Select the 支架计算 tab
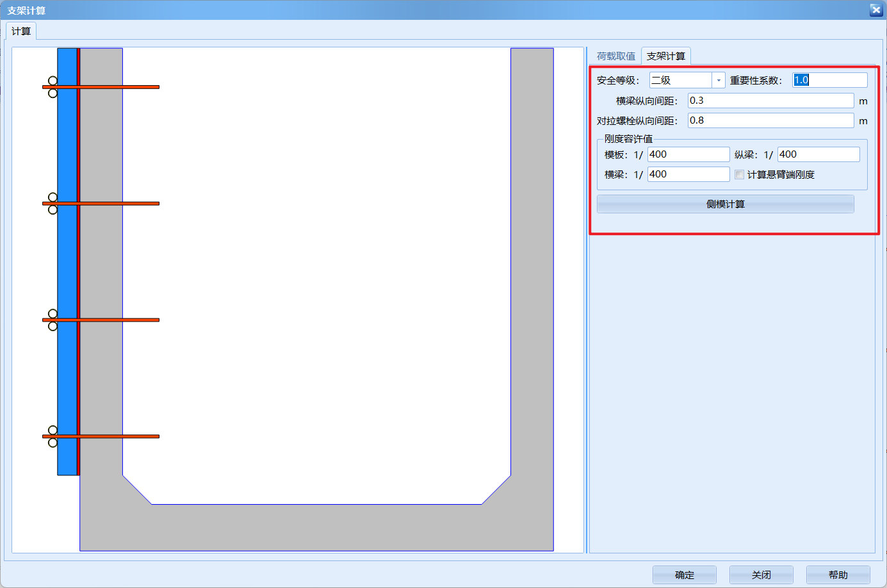The height and width of the screenshot is (588, 887). click(665, 56)
